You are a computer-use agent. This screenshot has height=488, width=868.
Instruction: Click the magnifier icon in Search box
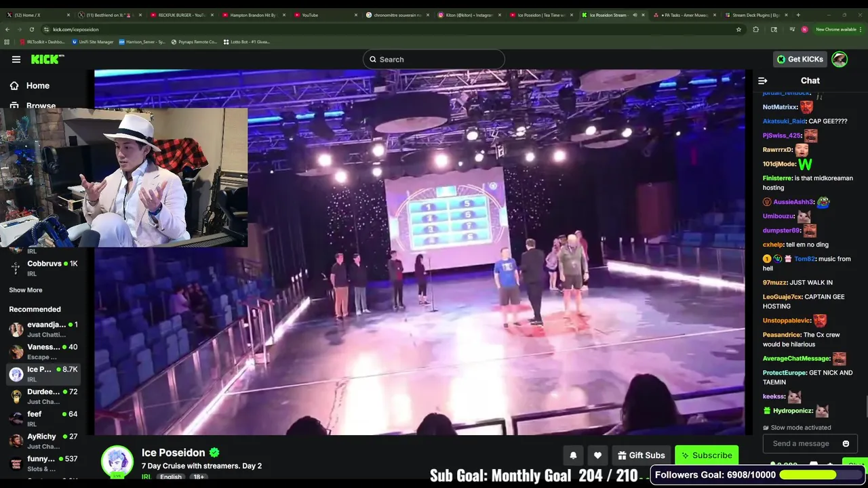coord(373,59)
